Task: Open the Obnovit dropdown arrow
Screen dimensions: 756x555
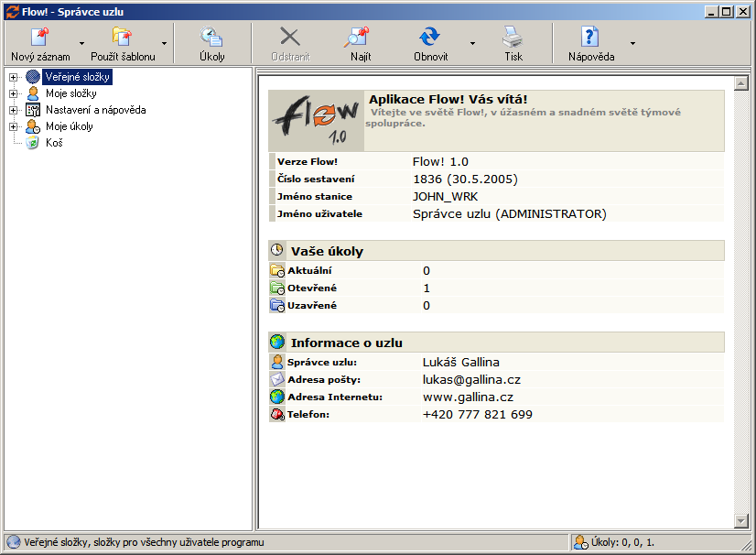Action: (472, 43)
